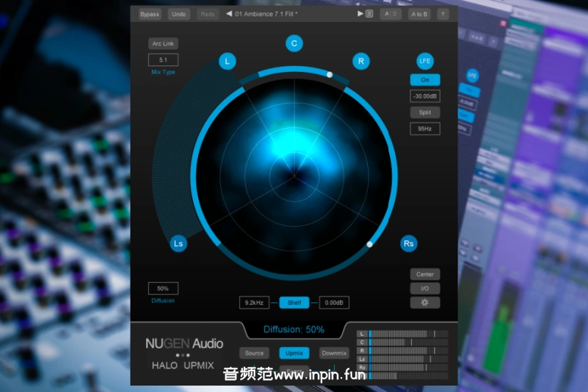Click the Diffusion 50% value field

click(x=163, y=289)
